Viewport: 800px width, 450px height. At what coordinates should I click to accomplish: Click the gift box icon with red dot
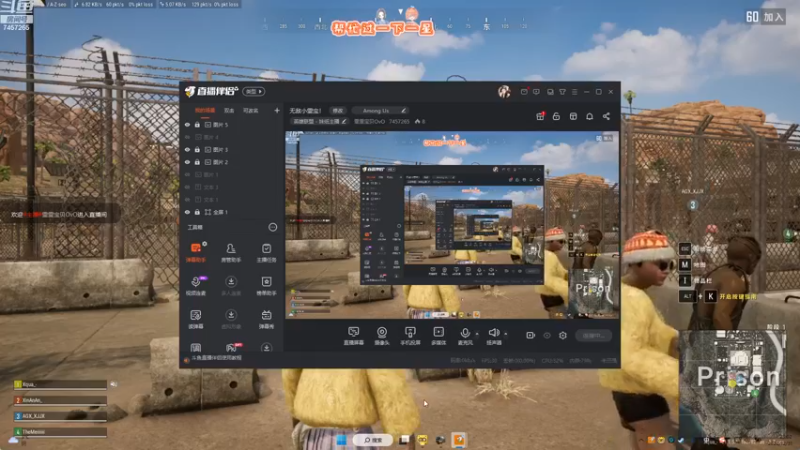[540, 116]
